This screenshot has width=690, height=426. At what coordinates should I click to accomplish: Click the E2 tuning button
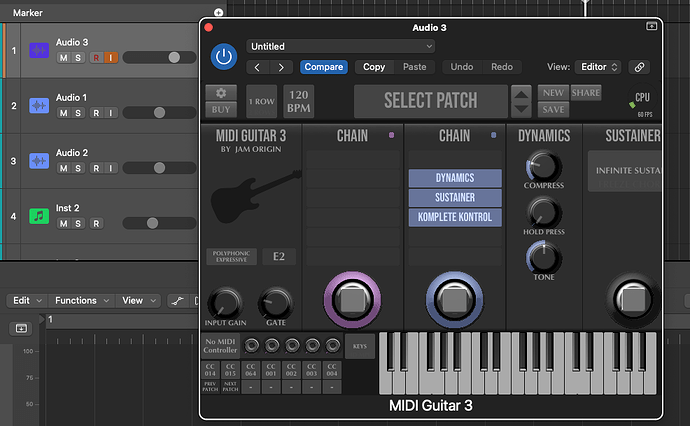pos(279,257)
